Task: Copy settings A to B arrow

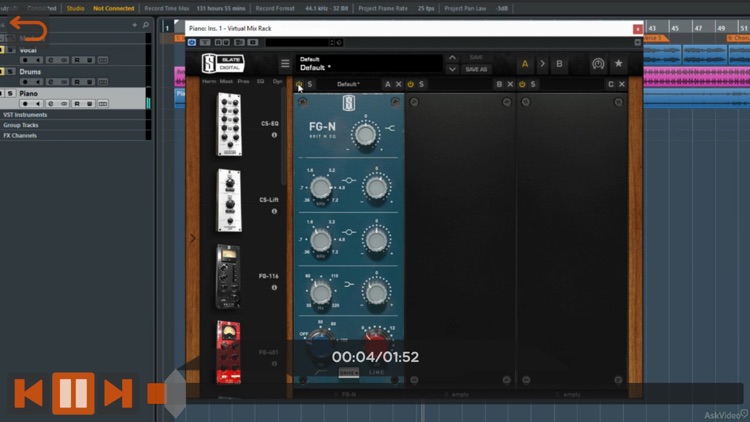Action: (542, 64)
